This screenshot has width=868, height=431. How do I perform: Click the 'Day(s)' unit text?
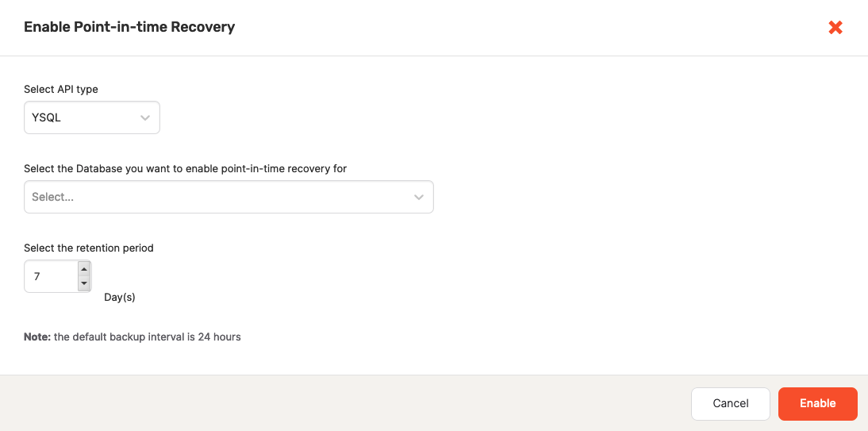120,298
